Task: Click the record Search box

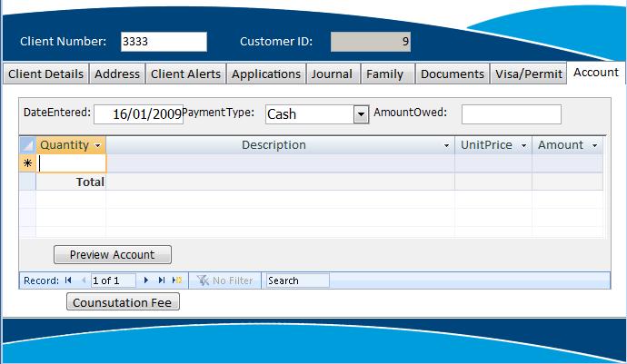Action: click(x=298, y=280)
